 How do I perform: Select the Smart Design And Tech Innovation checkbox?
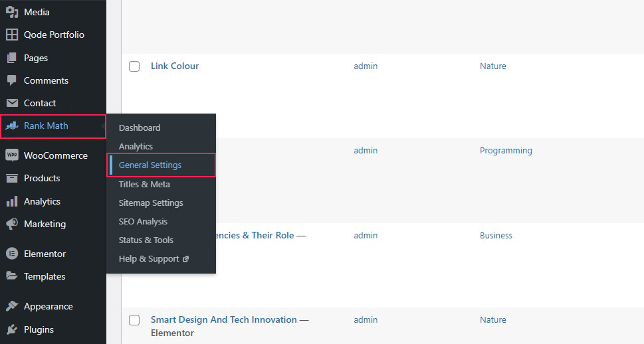point(134,320)
